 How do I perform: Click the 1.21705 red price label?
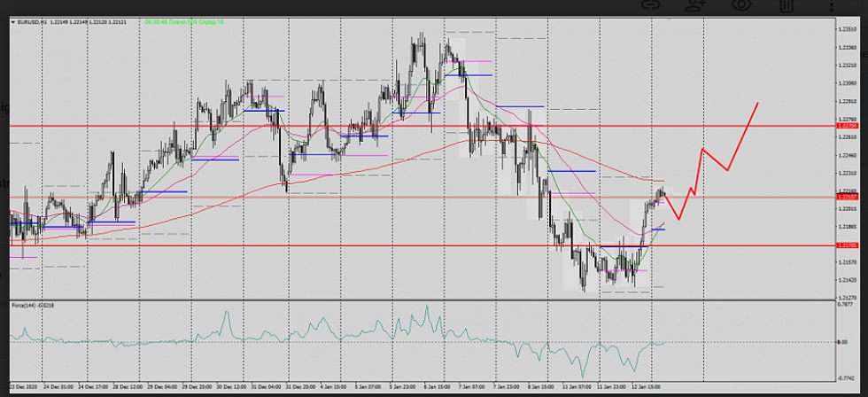pos(847,245)
